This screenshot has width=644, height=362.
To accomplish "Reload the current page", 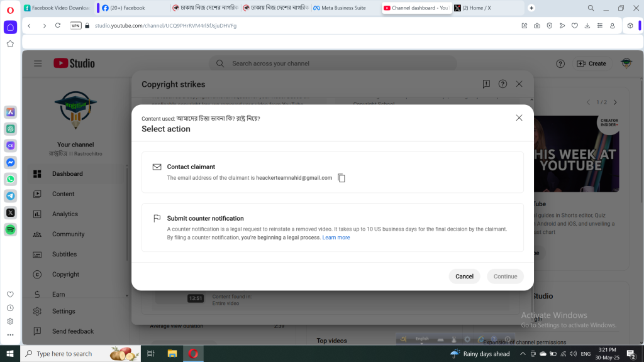I will tap(58, 26).
